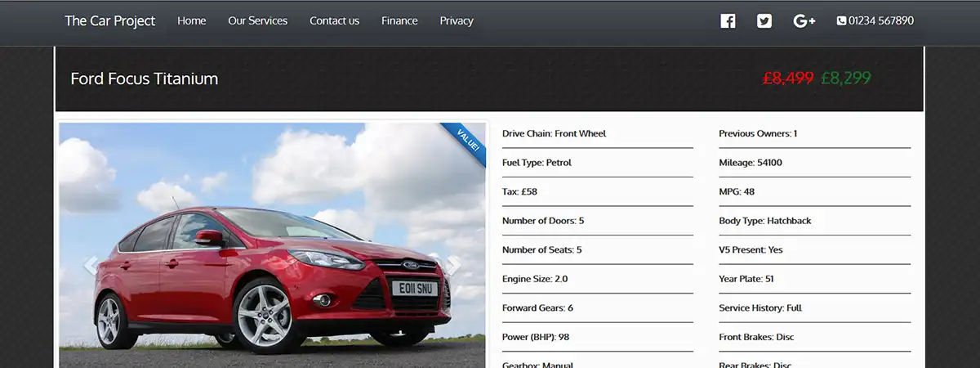This screenshot has height=368, width=980.
Task: Call the number 01234 567890
Action: point(881,21)
